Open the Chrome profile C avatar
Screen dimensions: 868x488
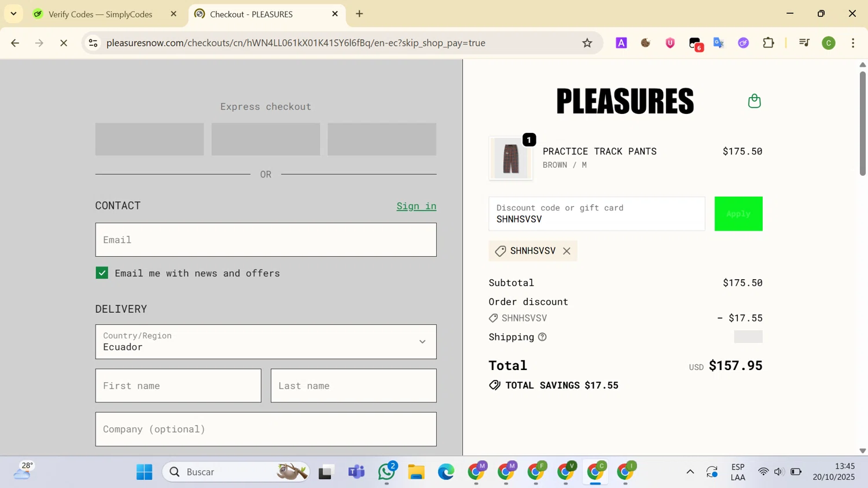(829, 43)
